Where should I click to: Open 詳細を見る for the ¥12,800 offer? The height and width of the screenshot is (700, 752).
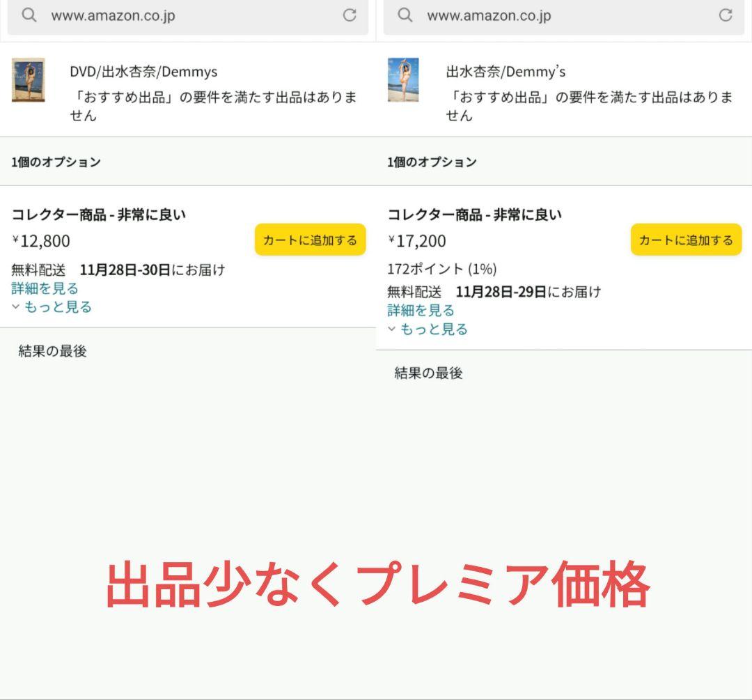click(x=45, y=288)
